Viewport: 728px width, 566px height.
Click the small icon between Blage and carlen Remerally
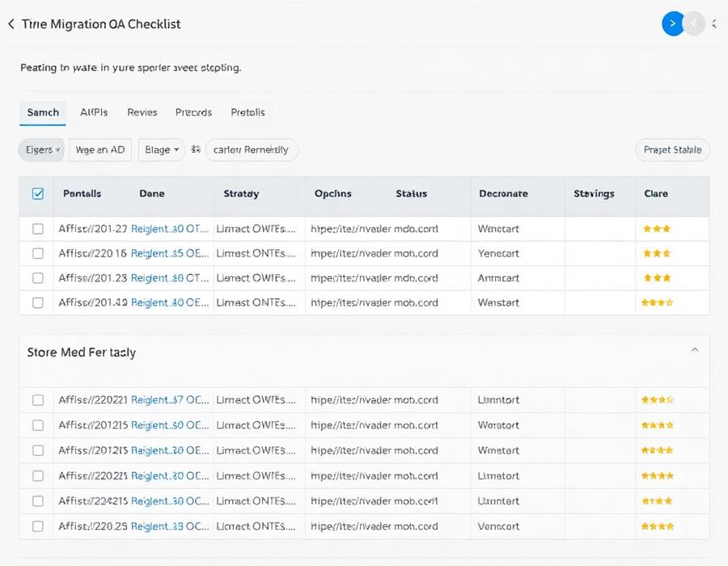(x=196, y=150)
